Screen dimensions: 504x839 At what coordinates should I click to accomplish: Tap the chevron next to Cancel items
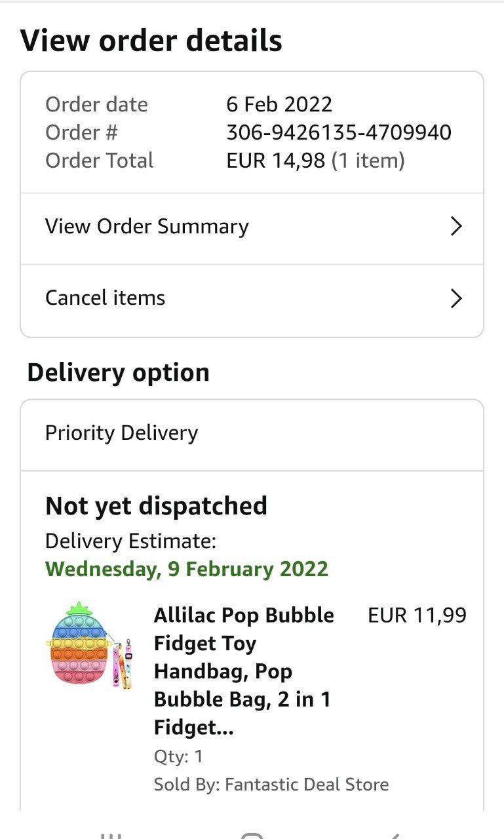pyautogui.click(x=456, y=299)
